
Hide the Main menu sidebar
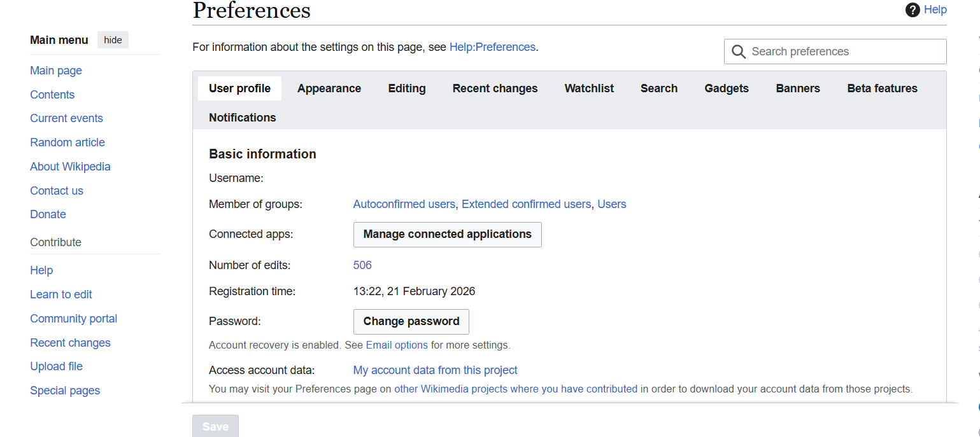click(113, 40)
